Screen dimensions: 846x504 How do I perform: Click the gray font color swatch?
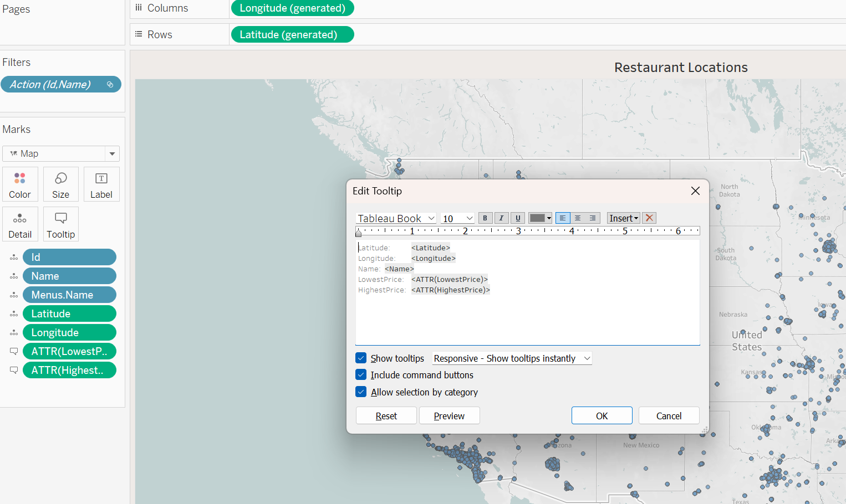[x=537, y=218]
